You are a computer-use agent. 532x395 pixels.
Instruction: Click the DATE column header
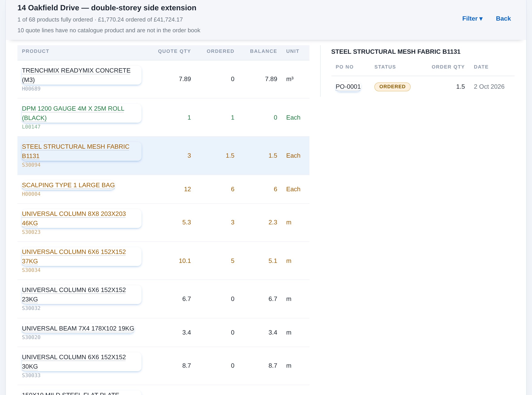coord(481,67)
